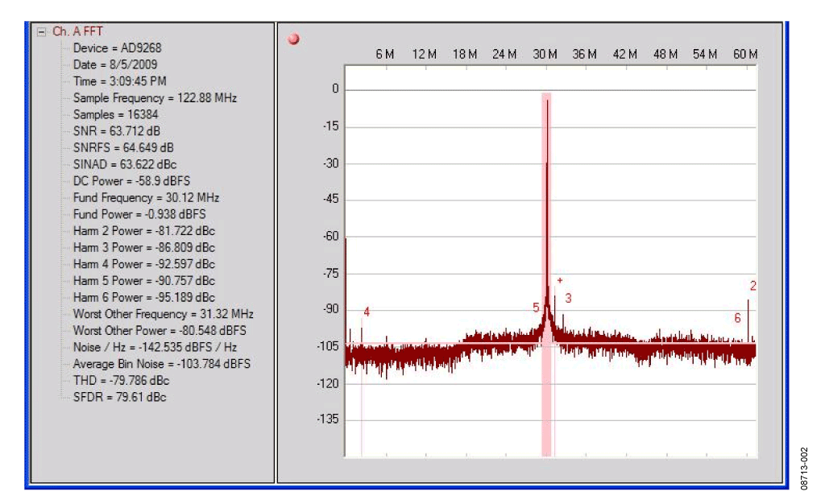Click harmonic marker 5 beside the peak

[536, 308]
